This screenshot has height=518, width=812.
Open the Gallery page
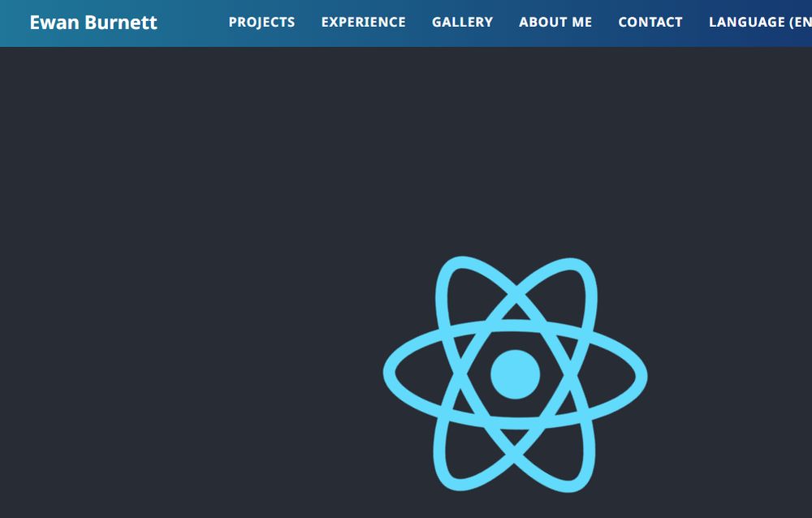(463, 22)
